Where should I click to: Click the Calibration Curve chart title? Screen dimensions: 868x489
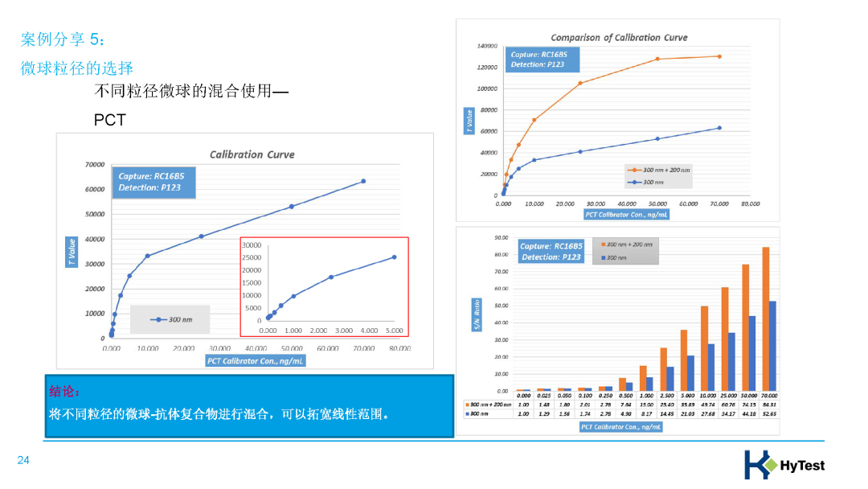tap(252, 154)
